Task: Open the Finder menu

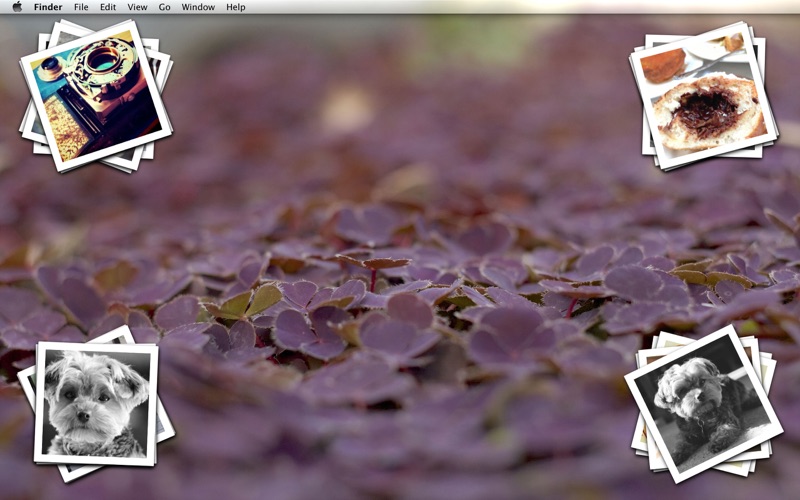Action: 48,7
